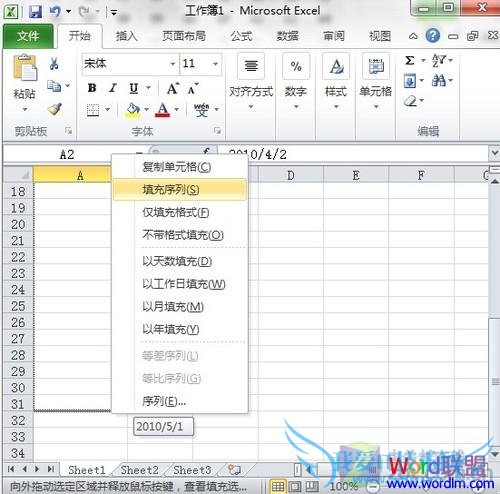The image size is (500, 494).
Task: Select the Page Break Preview button
Action: click(312, 486)
